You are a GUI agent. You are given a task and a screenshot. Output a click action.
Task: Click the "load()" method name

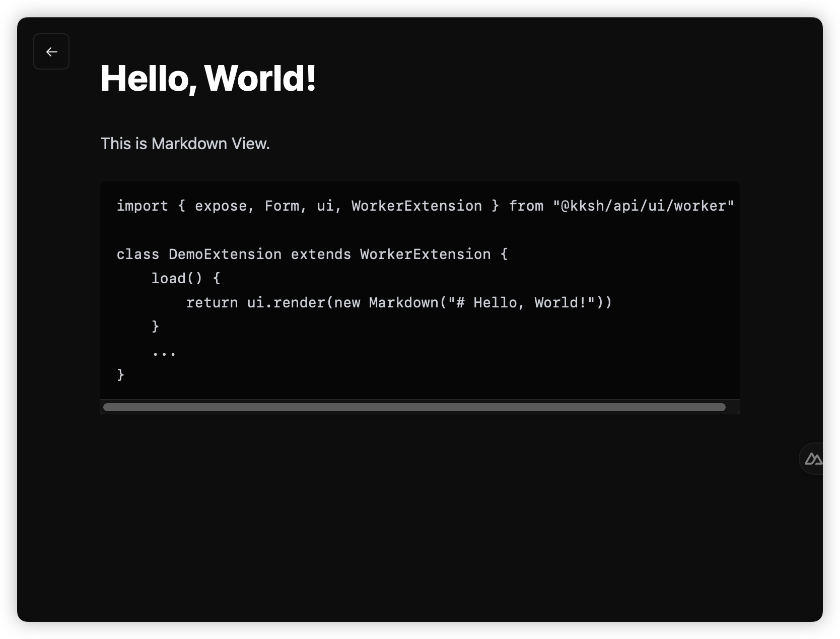coord(176,279)
